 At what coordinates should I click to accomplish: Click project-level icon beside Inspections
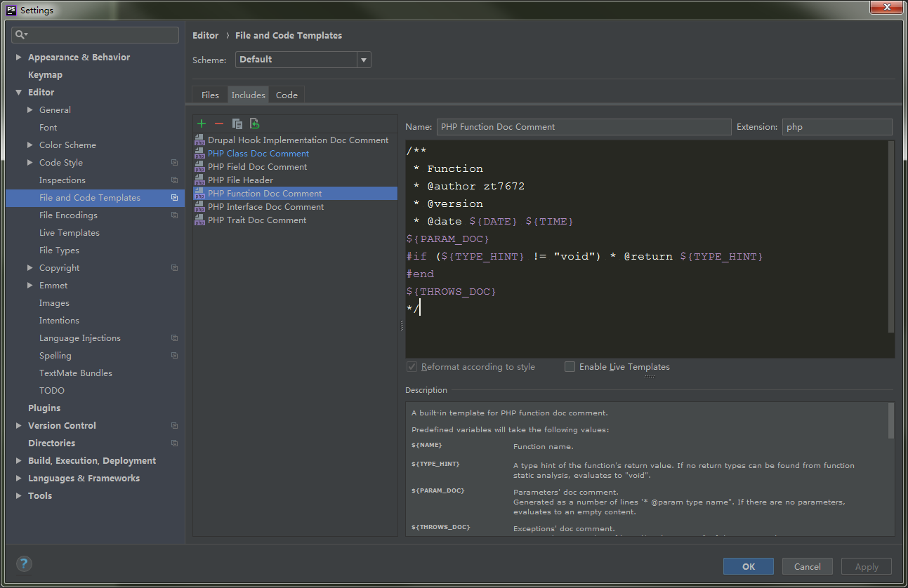[x=174, y=180]
